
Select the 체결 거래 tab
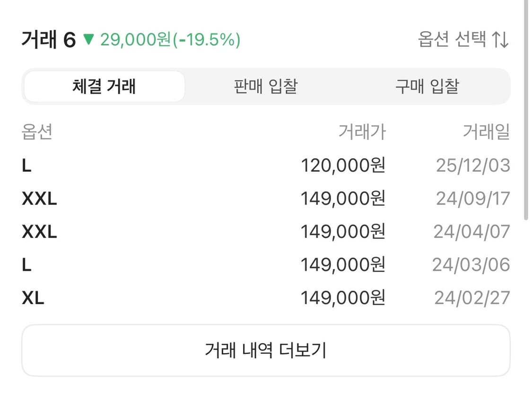(x=105, y=86)
